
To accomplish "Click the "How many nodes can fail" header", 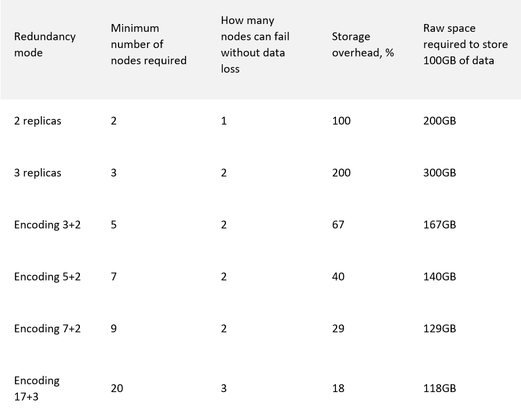I will coord(255,45).
